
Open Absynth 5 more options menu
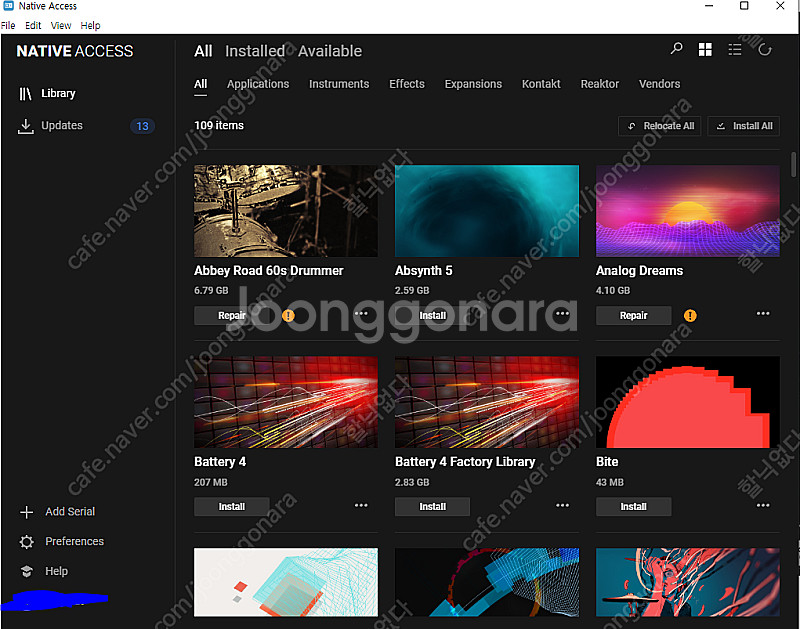(x=562, y=314)
